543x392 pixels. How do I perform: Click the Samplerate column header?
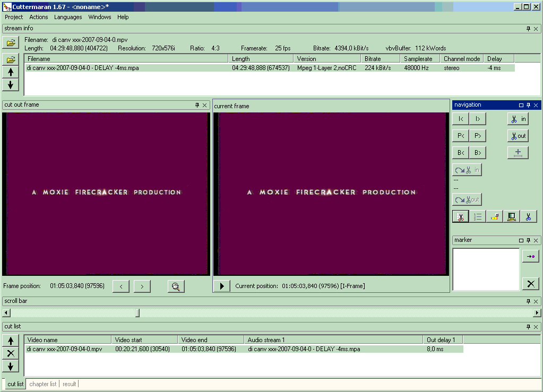click(x=420, y=59)
